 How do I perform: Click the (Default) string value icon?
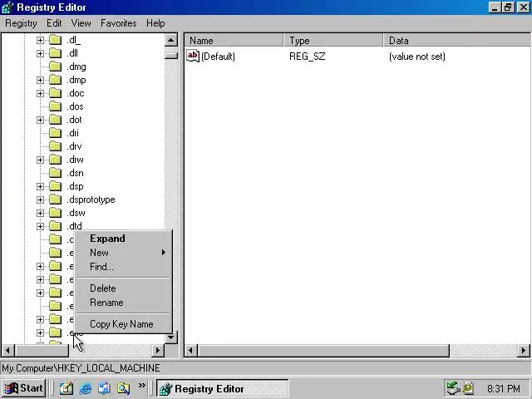click(x=193, y=56)
